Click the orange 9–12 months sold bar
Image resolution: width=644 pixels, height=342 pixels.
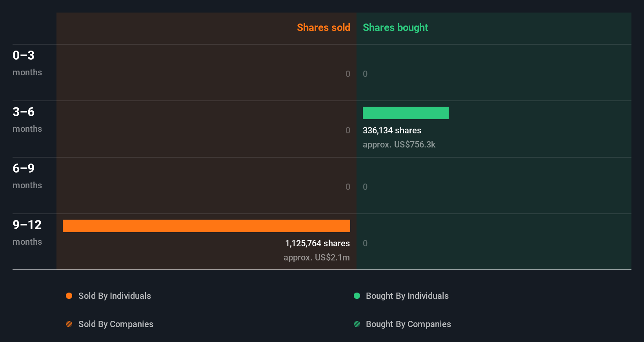[206, 226]
